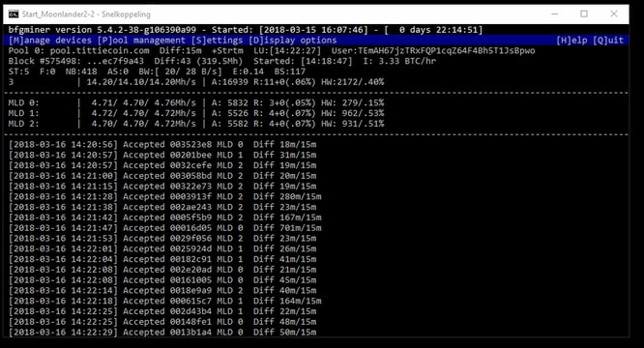The width and height of the screenshot is (644, 348).
Task: Open the [H]elp option
Action: pyautogui.click(x=572, y=41)
